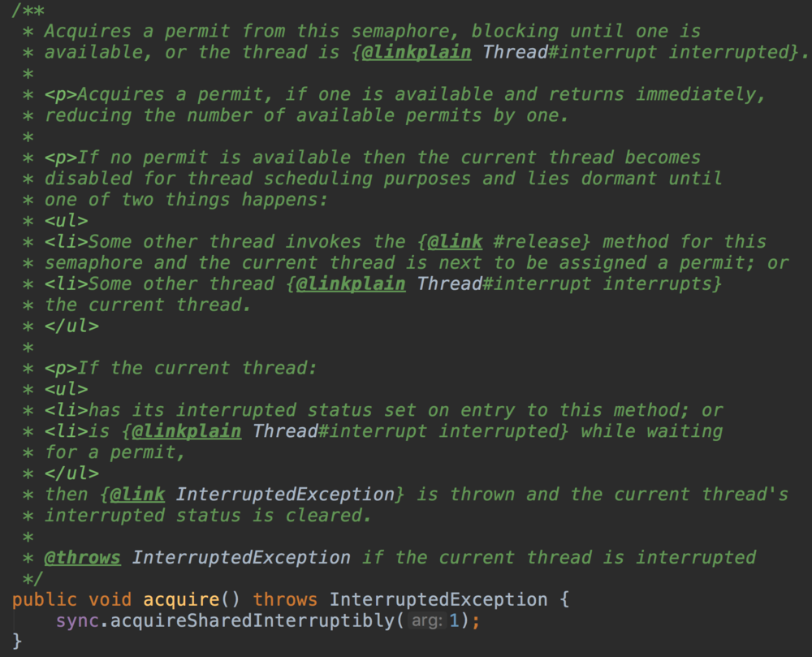Click the public keyword
The image size is (812, 657).
(x=45, y=600)
